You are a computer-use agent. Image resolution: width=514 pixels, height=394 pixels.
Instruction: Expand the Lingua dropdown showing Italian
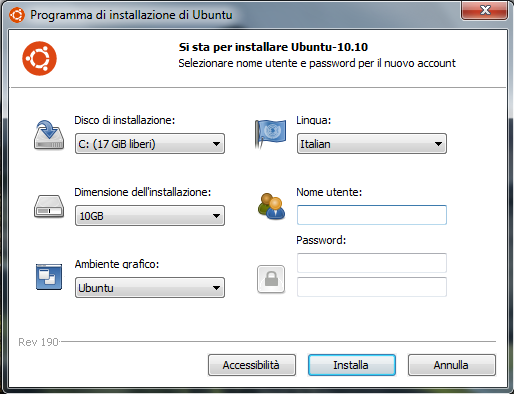[372, 144]
